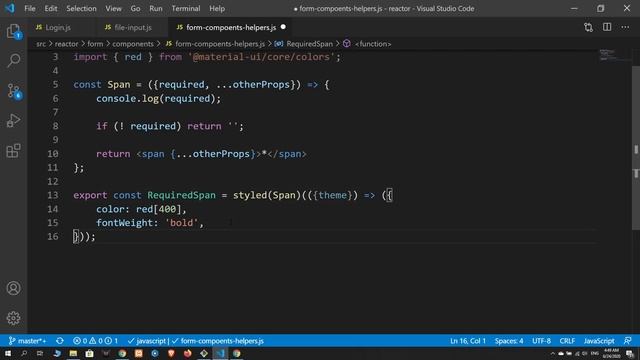Click the Open Changes icon in editor toolbar
The image size is (640, 360).
tap(588, 27)
